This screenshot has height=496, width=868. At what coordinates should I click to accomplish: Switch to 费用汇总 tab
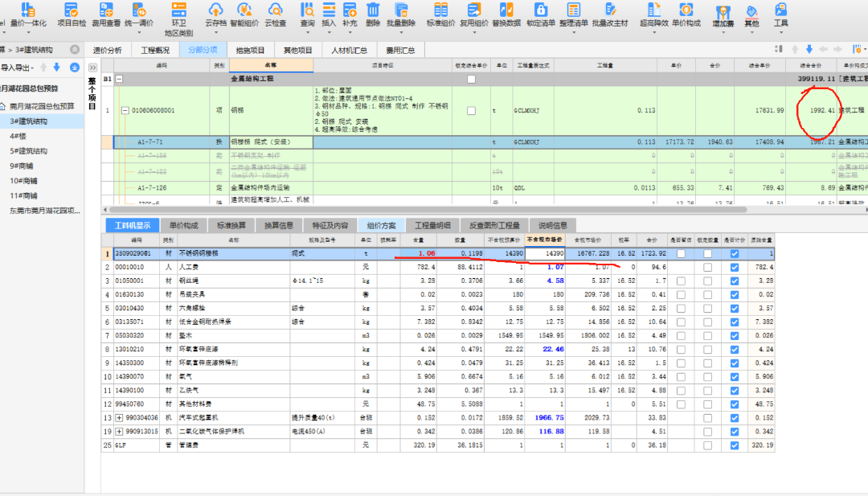(x=400, y=50)
